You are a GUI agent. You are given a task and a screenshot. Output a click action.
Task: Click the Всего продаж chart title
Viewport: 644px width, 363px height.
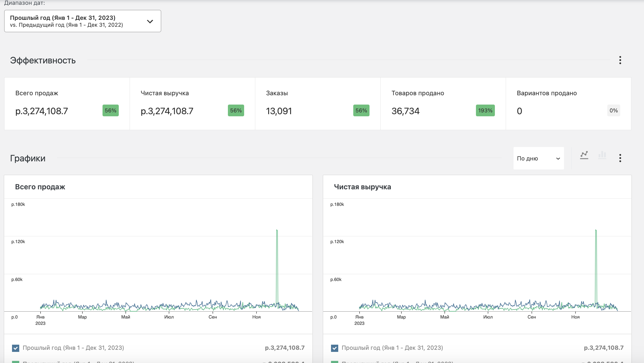40,187
